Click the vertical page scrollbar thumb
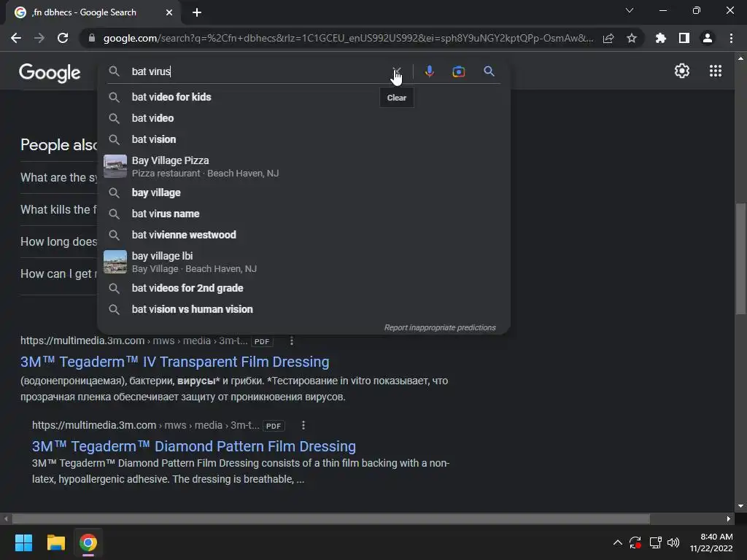Screen dimensions: 747x560 point(740,259)
